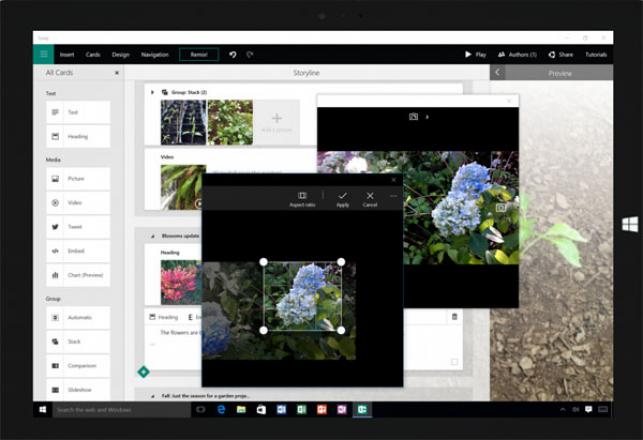Add a Heading card

[x=78, y=136]
